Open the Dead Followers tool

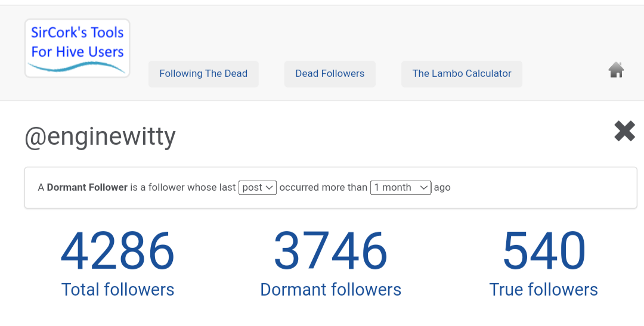pyautogui.click(x=330, y=74)
